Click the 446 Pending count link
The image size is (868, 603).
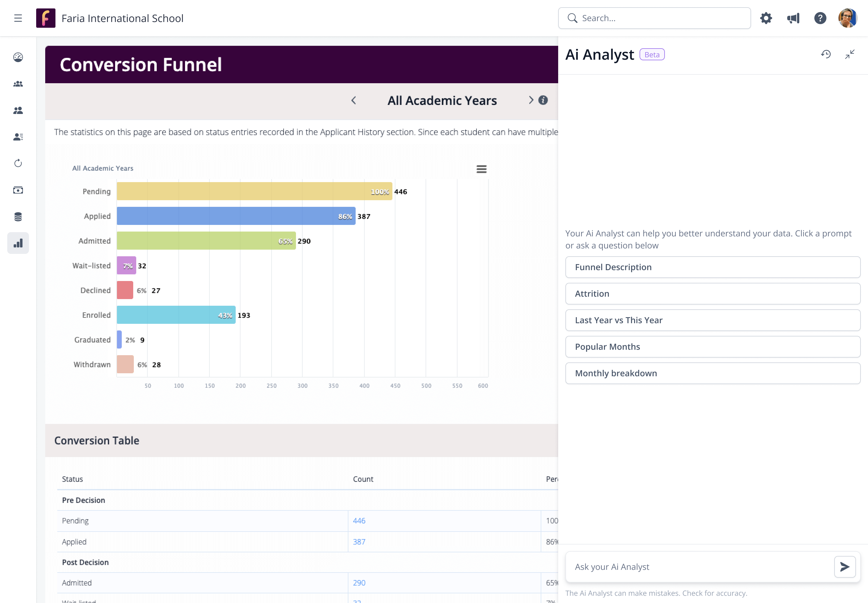pyautogui.click(x=359, y=521)
